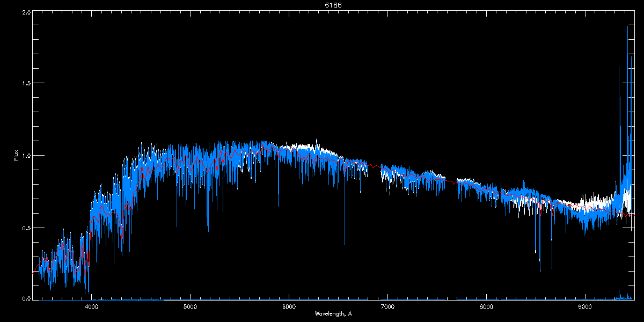Screen dimensions: 644x322
Task: Click the deep absorption line bottom near 6563
Action: tap(345, 244)
